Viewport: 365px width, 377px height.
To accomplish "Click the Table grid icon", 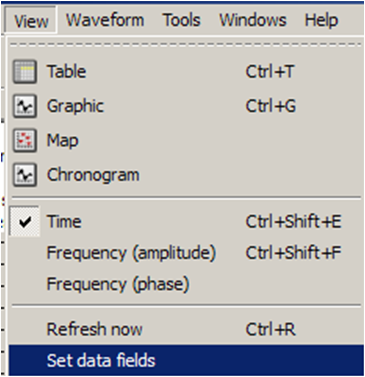I will click(25, 72).
